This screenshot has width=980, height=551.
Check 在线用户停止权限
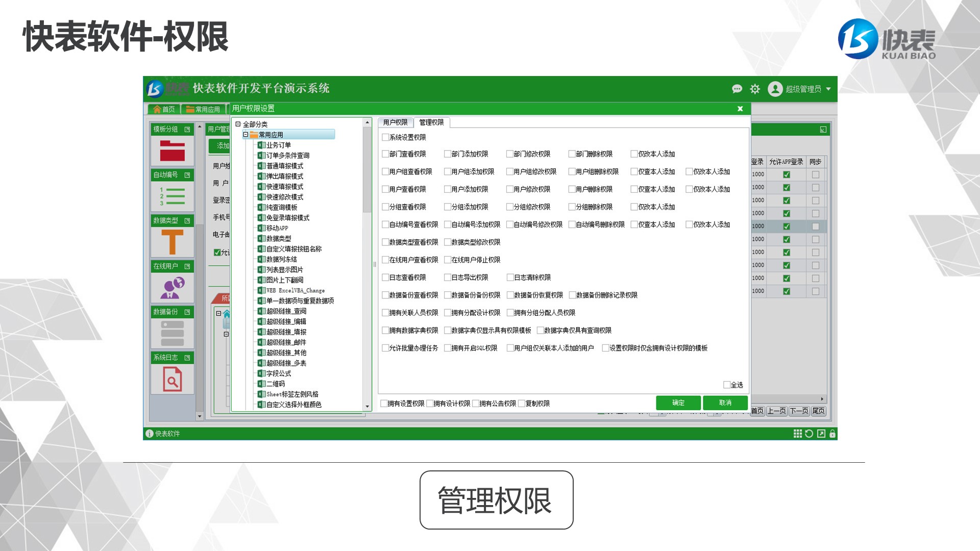point(448,260)
